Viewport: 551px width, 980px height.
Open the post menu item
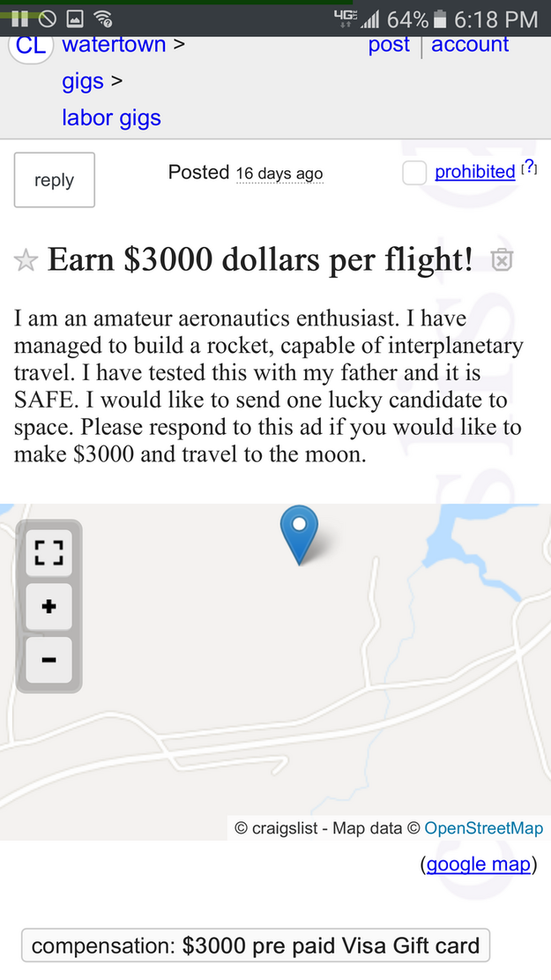pyautogui.click(x=389, y=44)
